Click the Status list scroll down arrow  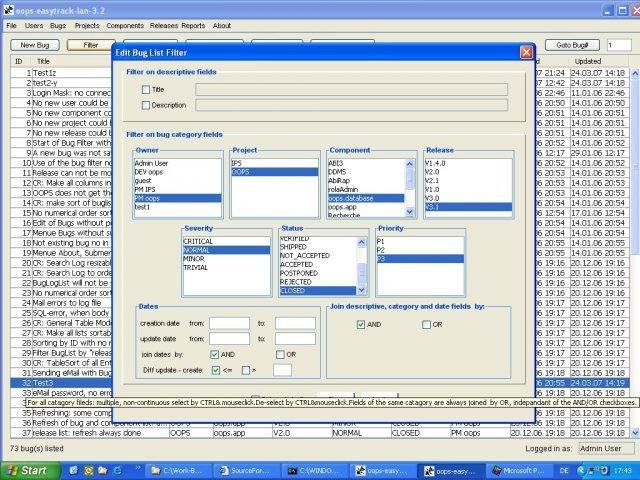pos(362,290)
